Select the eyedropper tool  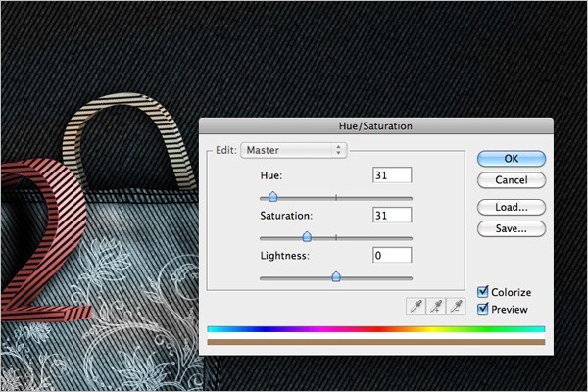pos(416,306)
